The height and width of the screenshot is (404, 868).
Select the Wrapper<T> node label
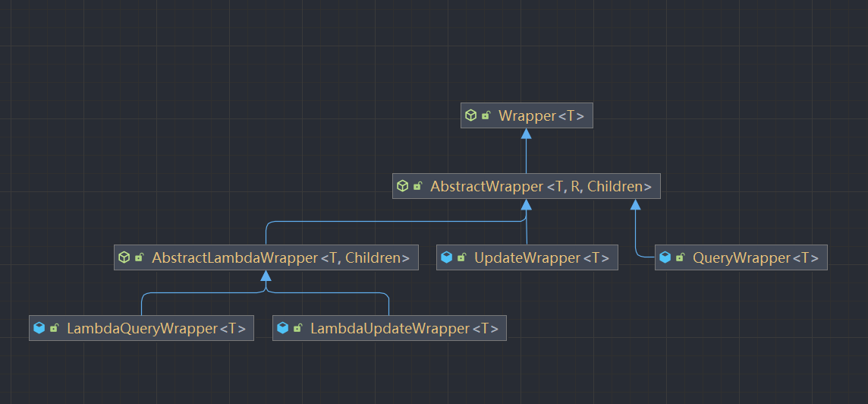(541, 116)
